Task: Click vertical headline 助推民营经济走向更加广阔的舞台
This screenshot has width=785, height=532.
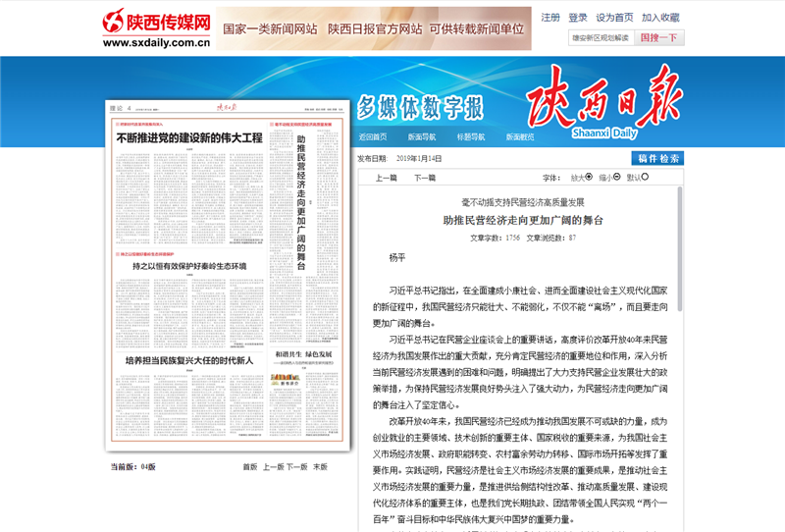Action: point(301,202)
